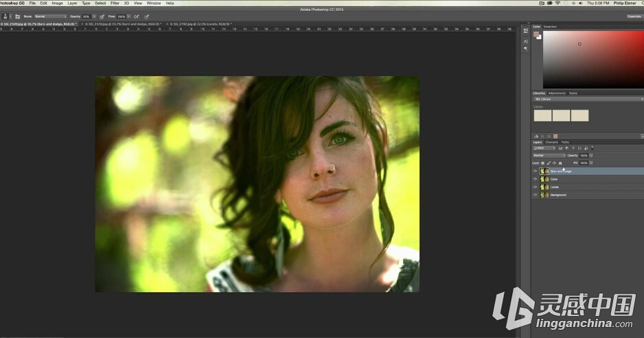
Task: Switch to the Channels tab
Action: pos(551,143)
